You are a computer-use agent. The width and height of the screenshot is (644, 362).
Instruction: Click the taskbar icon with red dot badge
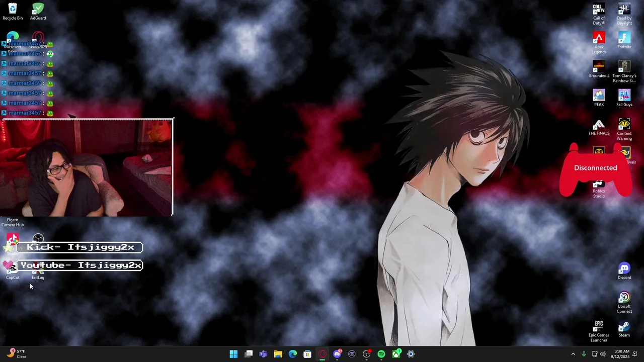tap(366, 354)
